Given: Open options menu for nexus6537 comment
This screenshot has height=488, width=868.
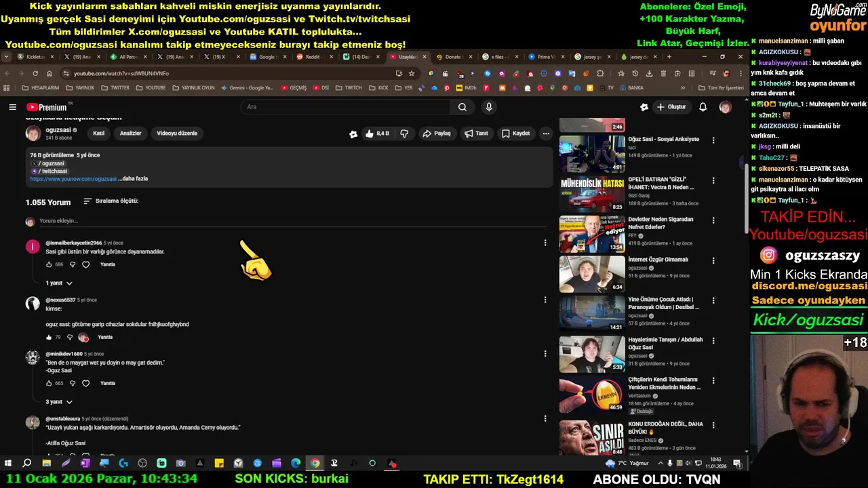Looking at the screenshot, I should pyautogui.click(x=545, y=300).
